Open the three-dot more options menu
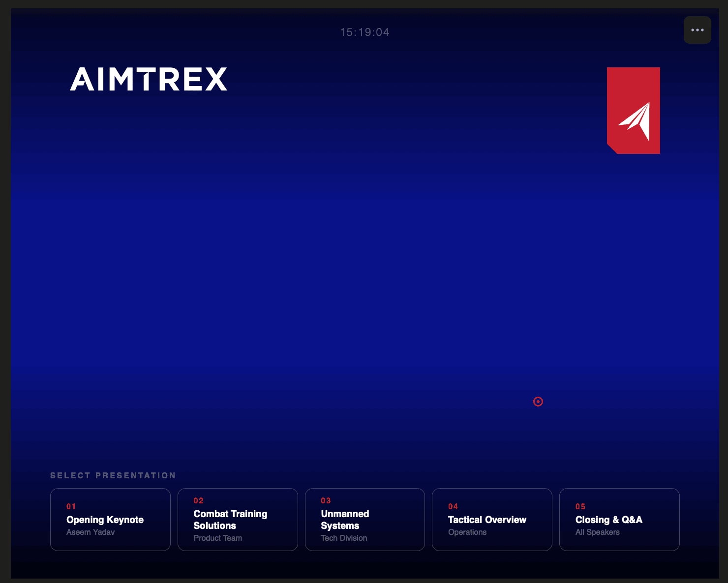Viewport: 728px width, 583px height. pos(697,30)
